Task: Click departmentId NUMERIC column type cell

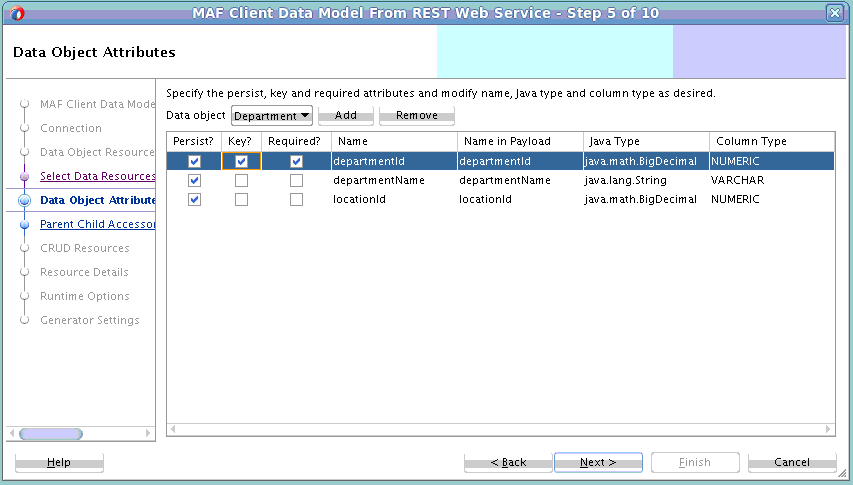Action: tap(772, 161)
